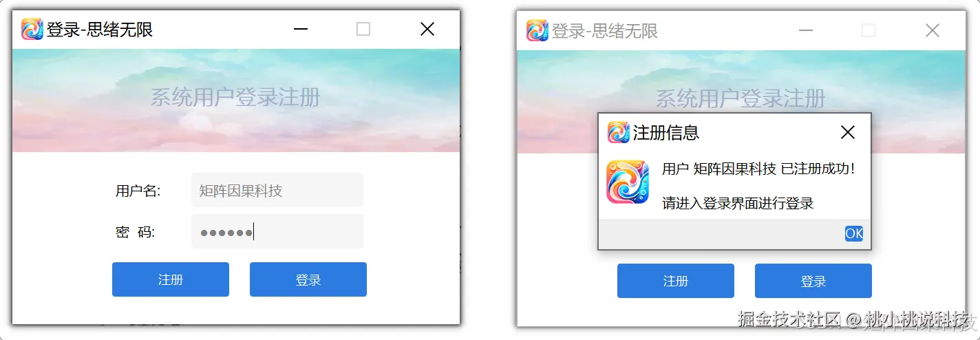The width and height of the screenshot is (980, 340).
Task: Click the app icon of the login window showing the password field
Action: coord(32,29)
